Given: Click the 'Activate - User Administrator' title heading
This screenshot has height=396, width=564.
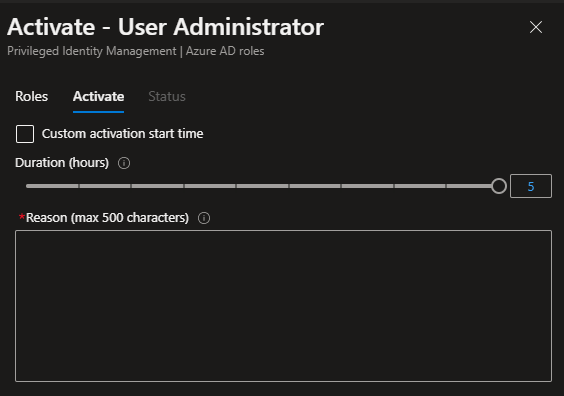Looking at the screenshot, I should click(165, 27).
